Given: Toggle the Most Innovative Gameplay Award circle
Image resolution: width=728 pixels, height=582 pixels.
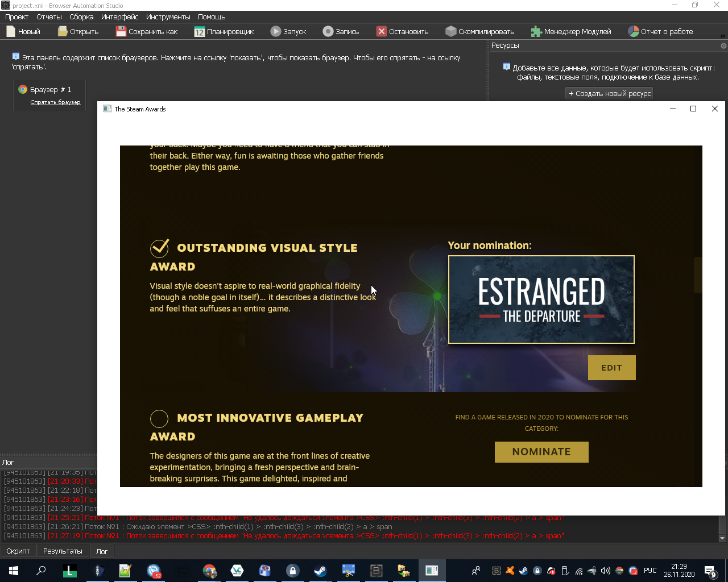Looking at the screenshot, I should click(x=159, y=419).
